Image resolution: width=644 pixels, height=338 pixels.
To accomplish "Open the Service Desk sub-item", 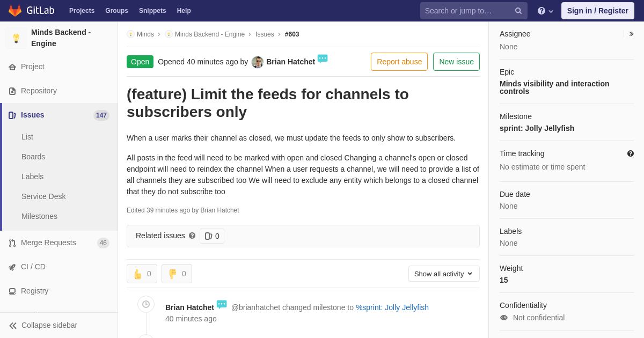I will pos(43,196).
